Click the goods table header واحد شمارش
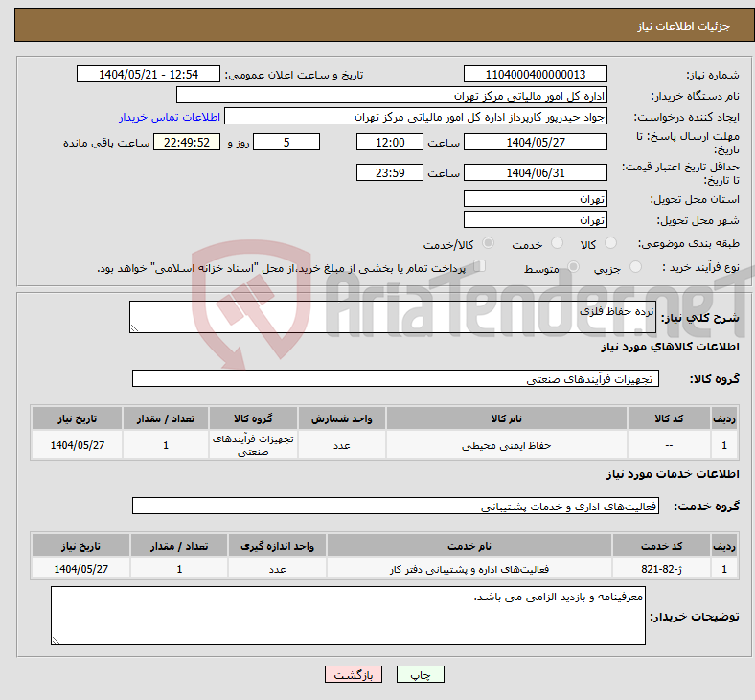 click(341, 418)
